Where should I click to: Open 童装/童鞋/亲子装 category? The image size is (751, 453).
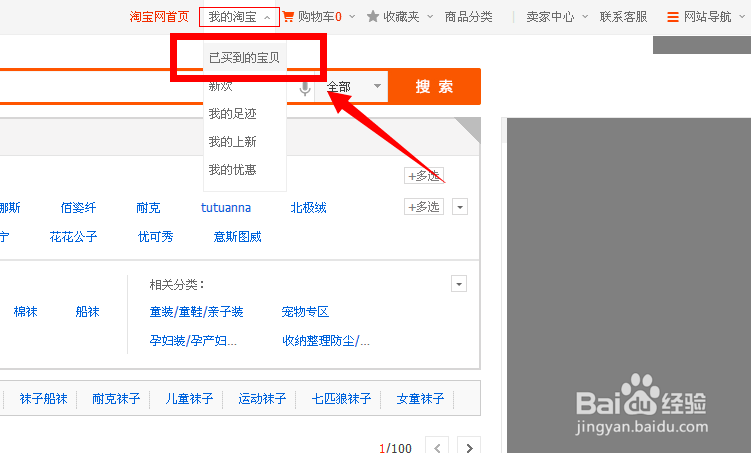pos(196,312)
